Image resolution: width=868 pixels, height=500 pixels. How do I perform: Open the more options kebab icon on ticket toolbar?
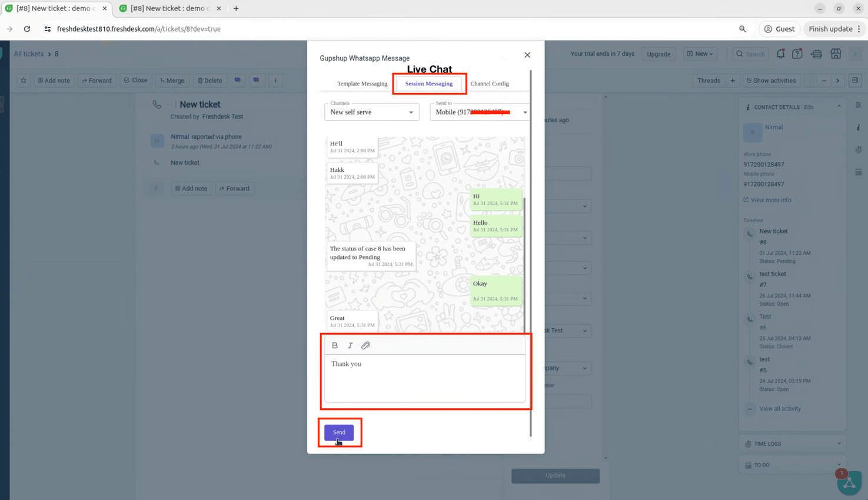(x=275, y=80)
